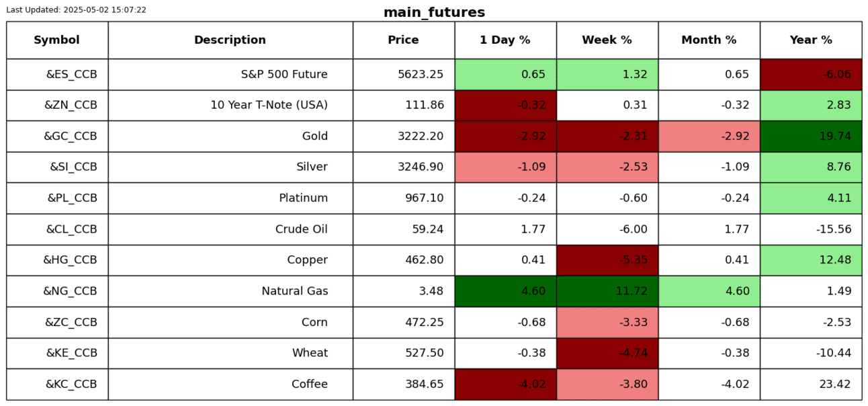Viewport: 868px width, 406px height.
Task: Select the Year % column header
Action: (x=811, y=40)
